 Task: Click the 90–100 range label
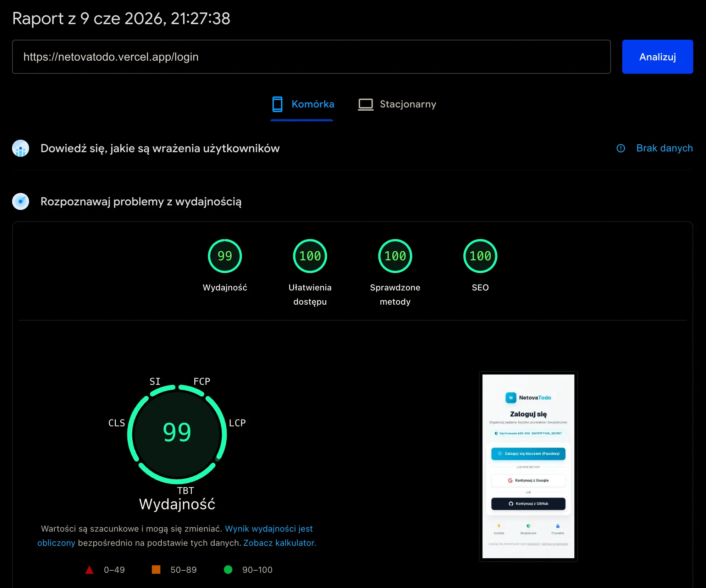(x=257, y=570)
